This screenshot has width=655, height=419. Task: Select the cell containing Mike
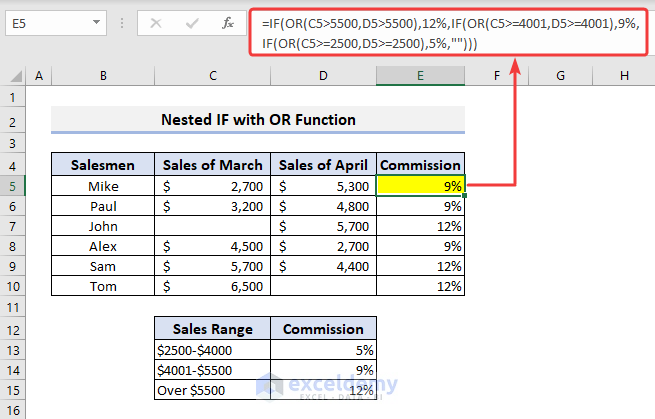click(103, 186)
